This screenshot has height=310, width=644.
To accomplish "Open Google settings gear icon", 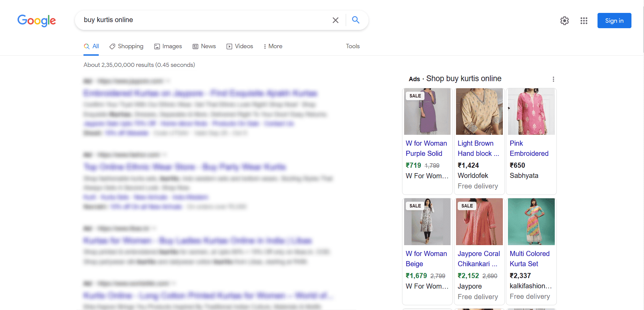I will pyautogui.click(x=565, y=21).
